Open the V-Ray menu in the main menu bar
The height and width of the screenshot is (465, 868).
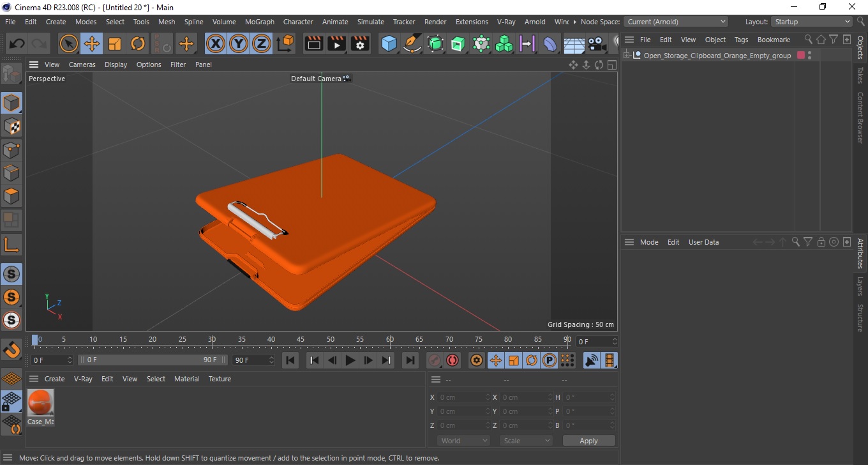506,22
